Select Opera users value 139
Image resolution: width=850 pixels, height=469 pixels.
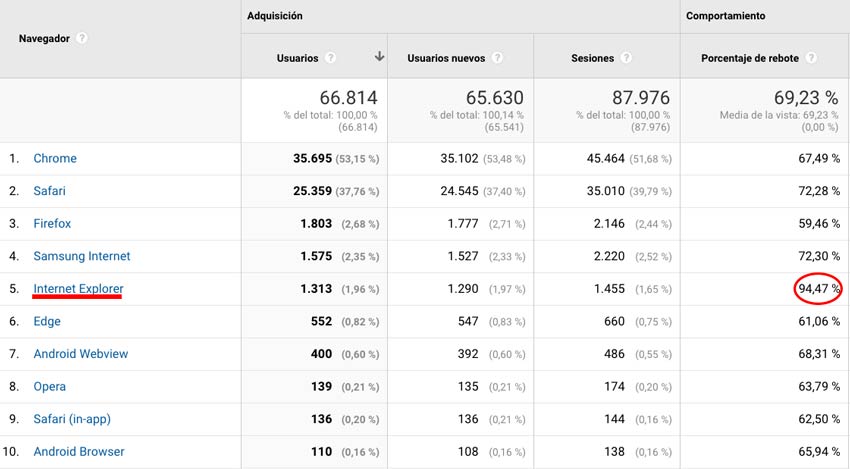(x=321, y=387)
